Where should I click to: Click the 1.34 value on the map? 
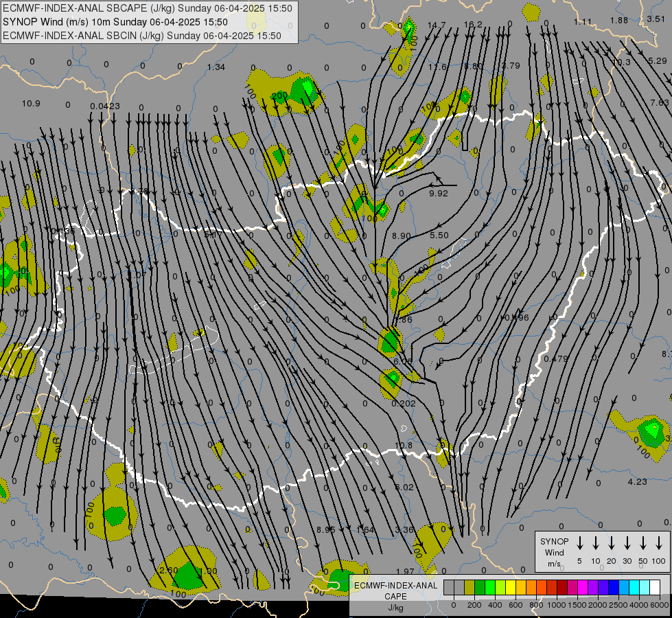(x=216, y=67)
